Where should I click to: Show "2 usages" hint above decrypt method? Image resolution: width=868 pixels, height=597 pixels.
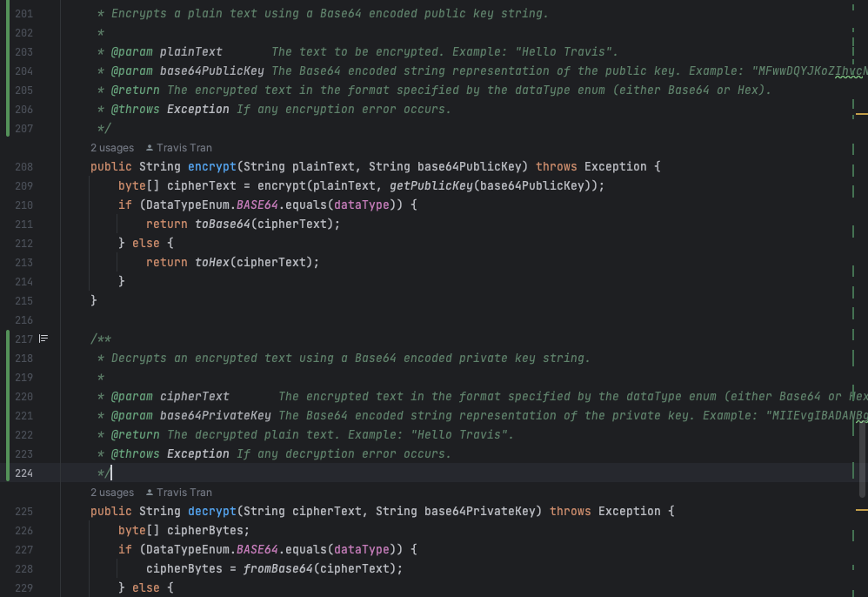click(x=112, y=493)
